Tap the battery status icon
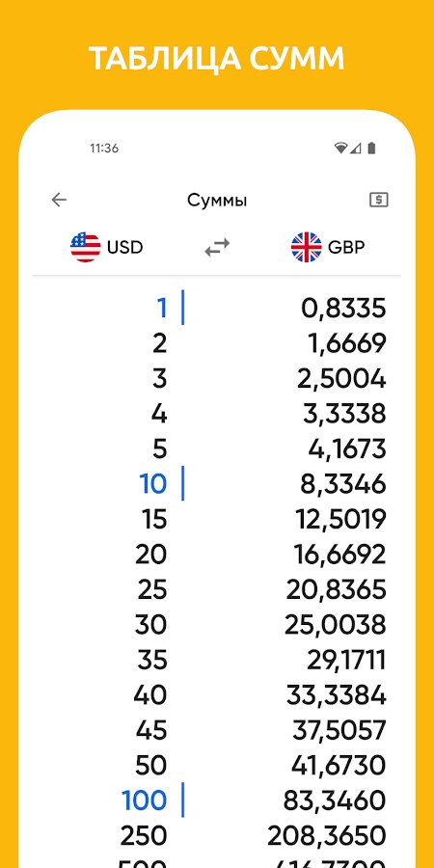This screenshot has height=868, width=434. (x=371, y=148)
